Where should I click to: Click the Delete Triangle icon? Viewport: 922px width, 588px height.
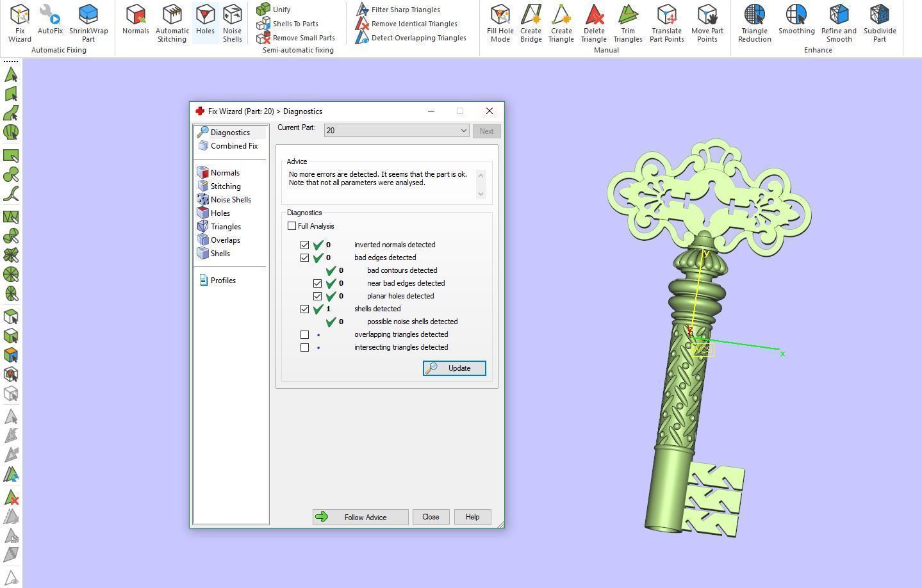click(593, 22)
